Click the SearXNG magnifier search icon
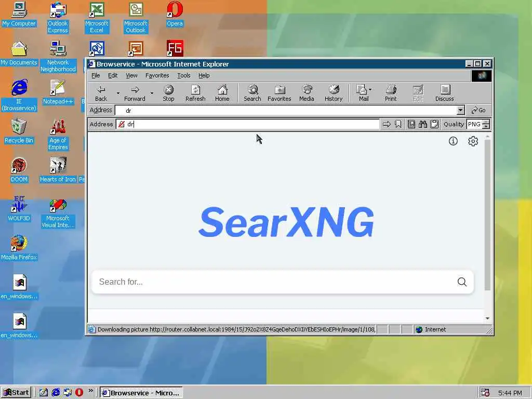 (x=462, y=282)
